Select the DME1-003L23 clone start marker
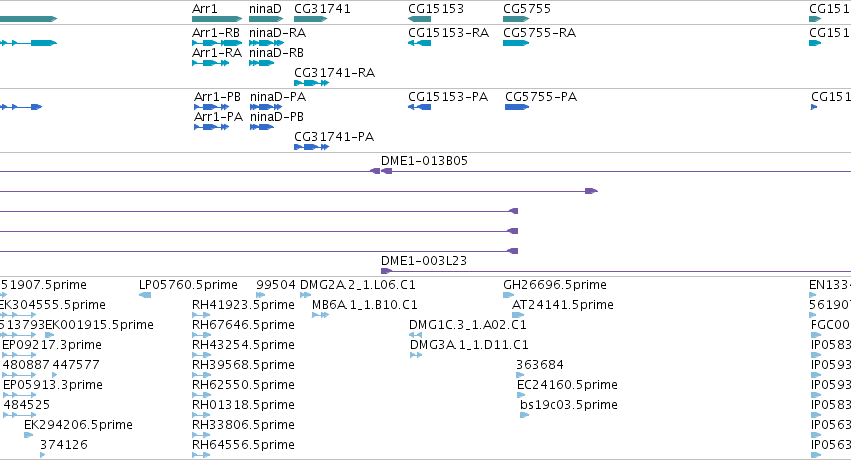851x460 pixels. click(386, 271)
